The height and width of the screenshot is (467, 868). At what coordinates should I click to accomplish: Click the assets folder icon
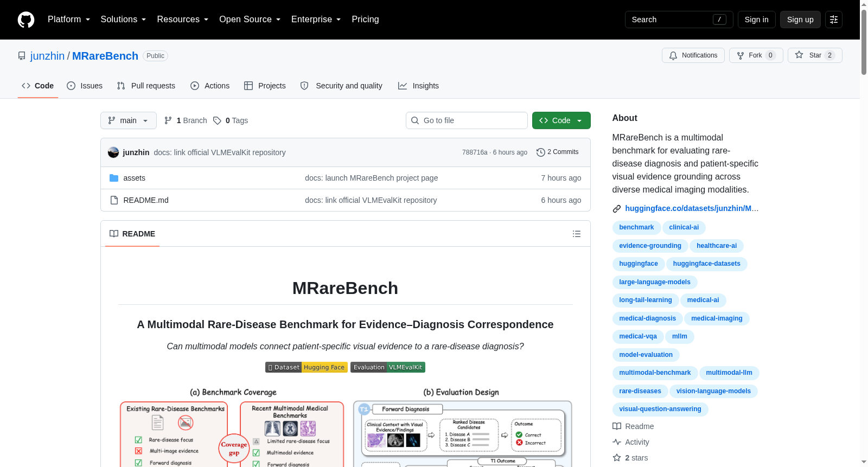(114, 178)
